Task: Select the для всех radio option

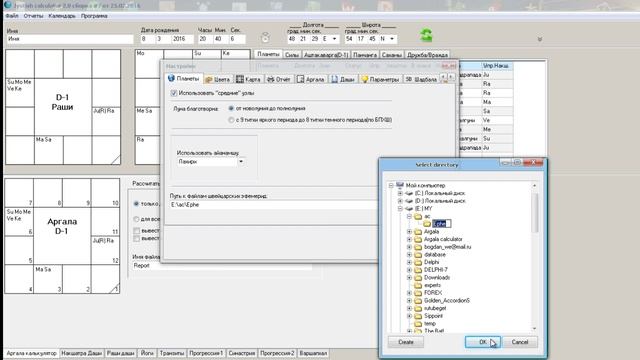Action: pyautogui.click(x=136, y=219)
